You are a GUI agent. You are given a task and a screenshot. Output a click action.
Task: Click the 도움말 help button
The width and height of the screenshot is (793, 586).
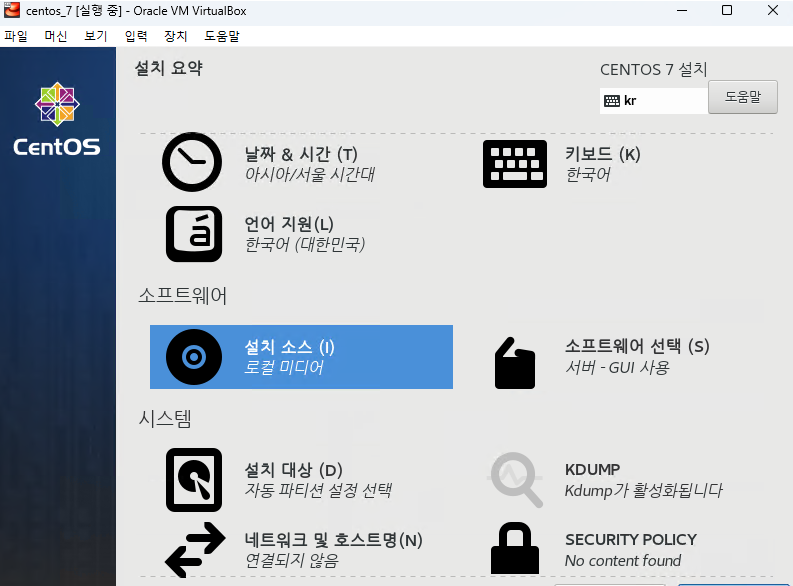(x=742, y=97)
